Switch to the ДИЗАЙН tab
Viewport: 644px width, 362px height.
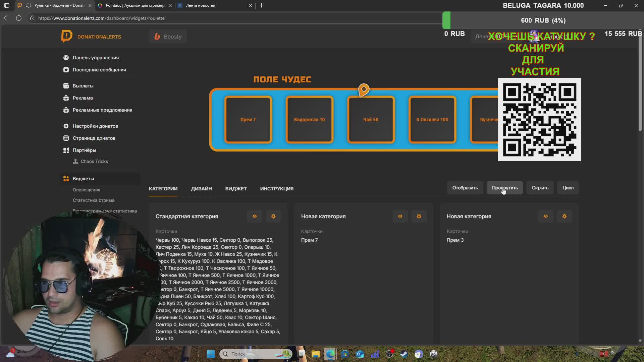pos(201,189)
